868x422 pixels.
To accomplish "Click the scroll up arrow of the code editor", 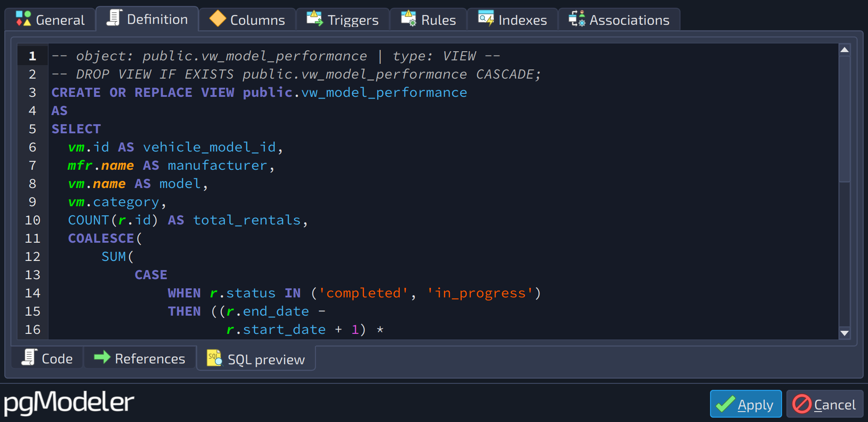I will click(x=845, y=50).
